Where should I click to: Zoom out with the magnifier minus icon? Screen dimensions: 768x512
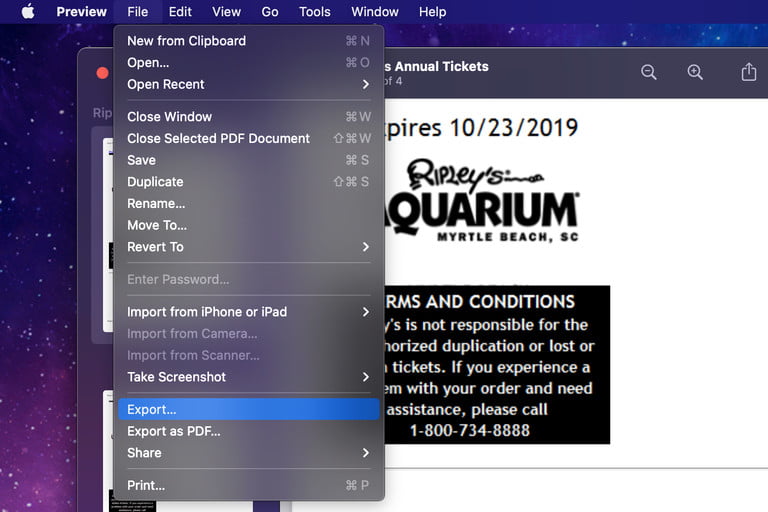pyautogui.click(x=648, y=72)
